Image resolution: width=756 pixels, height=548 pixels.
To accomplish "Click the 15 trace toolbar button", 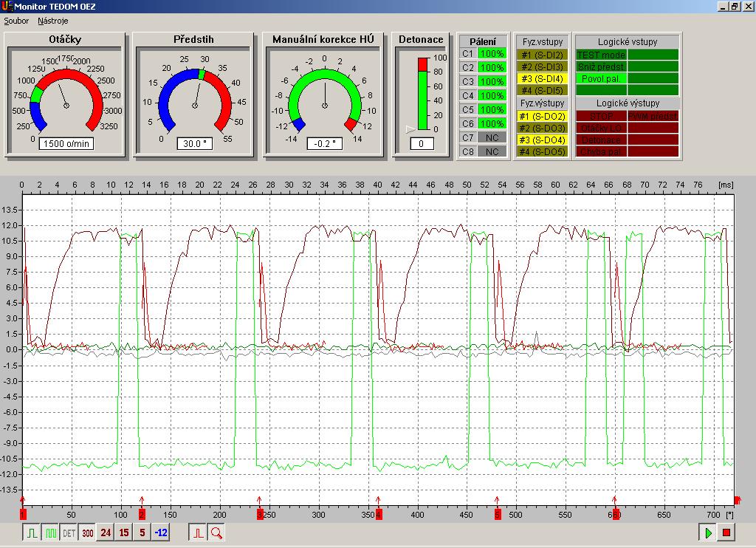I will [x=124, y=532].
